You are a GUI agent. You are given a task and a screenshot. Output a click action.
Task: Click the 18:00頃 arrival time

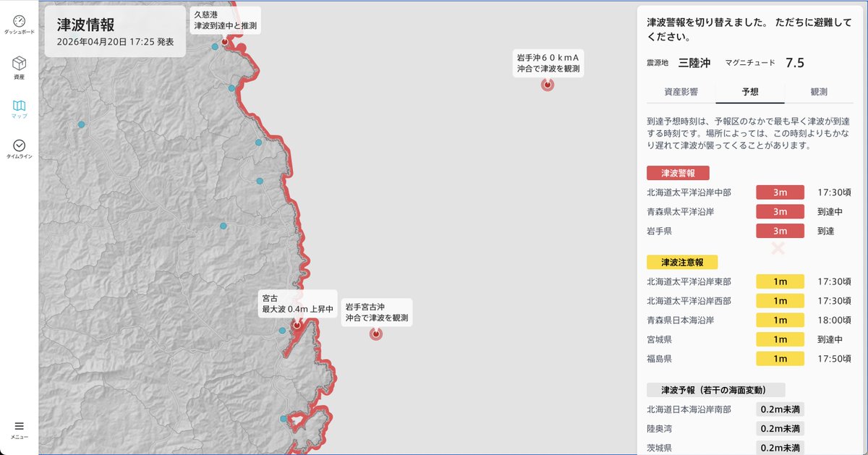tap(834, 320)
